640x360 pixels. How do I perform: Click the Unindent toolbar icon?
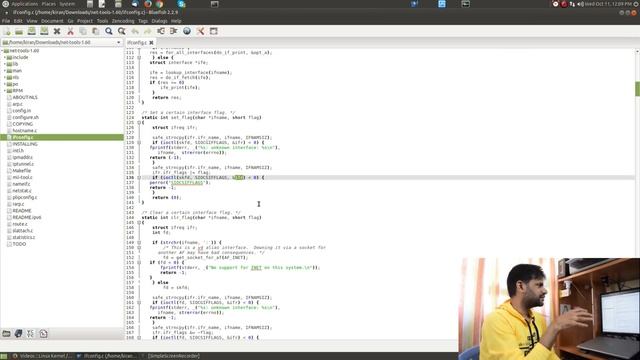pyautogui.click(x=161, y=31)
